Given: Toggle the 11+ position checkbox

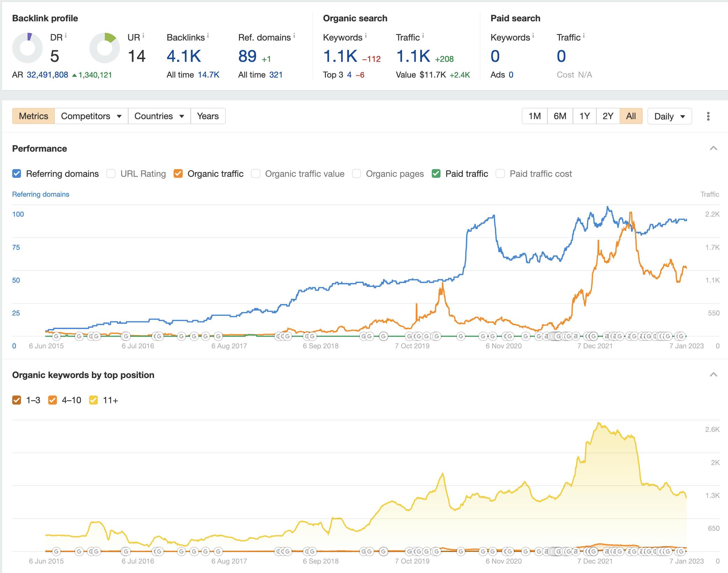Looking at the screenshot, I should (93, 400).
